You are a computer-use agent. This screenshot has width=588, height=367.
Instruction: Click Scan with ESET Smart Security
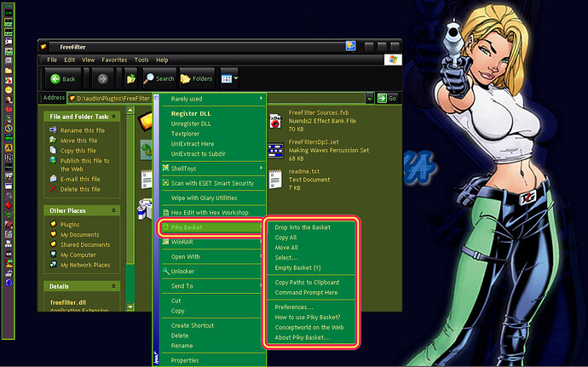[x=212, y=183]
